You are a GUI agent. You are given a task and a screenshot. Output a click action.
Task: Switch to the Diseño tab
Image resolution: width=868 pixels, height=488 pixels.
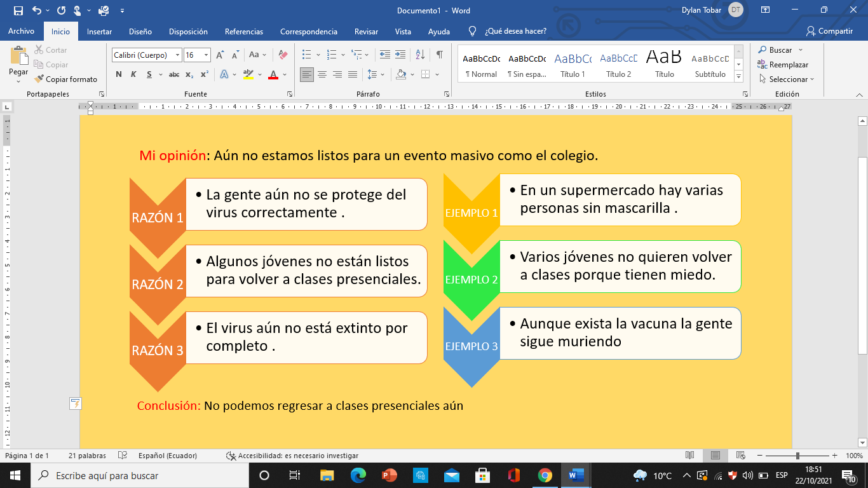140,31
